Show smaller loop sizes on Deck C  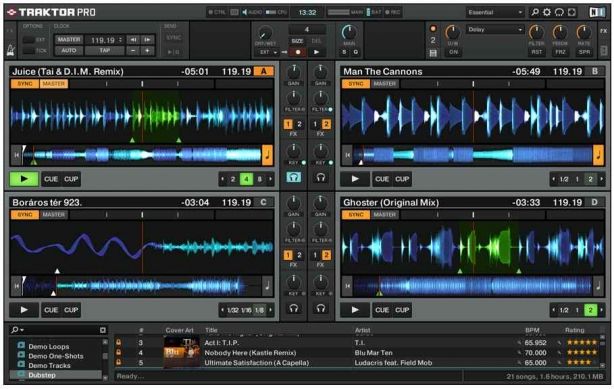[222, 310]
